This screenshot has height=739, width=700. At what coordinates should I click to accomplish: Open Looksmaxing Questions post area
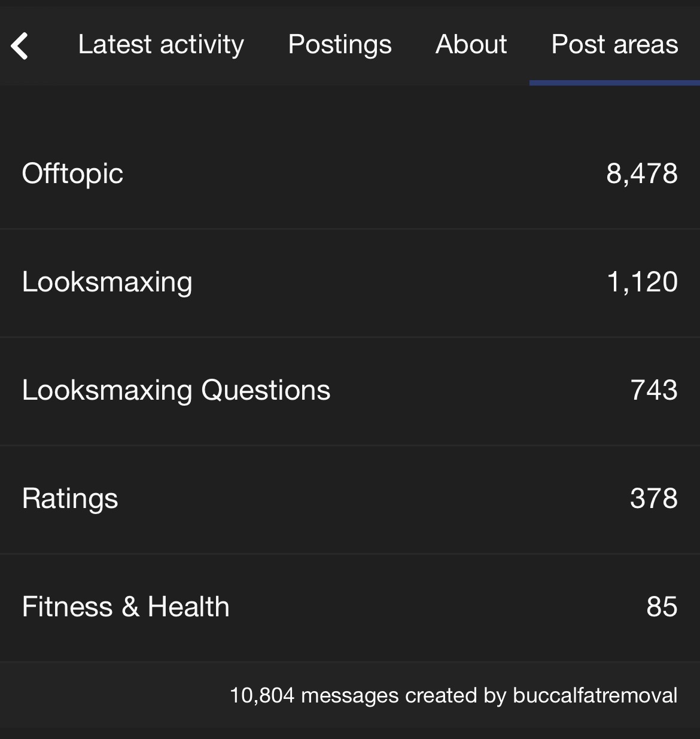tap(176, 390)
